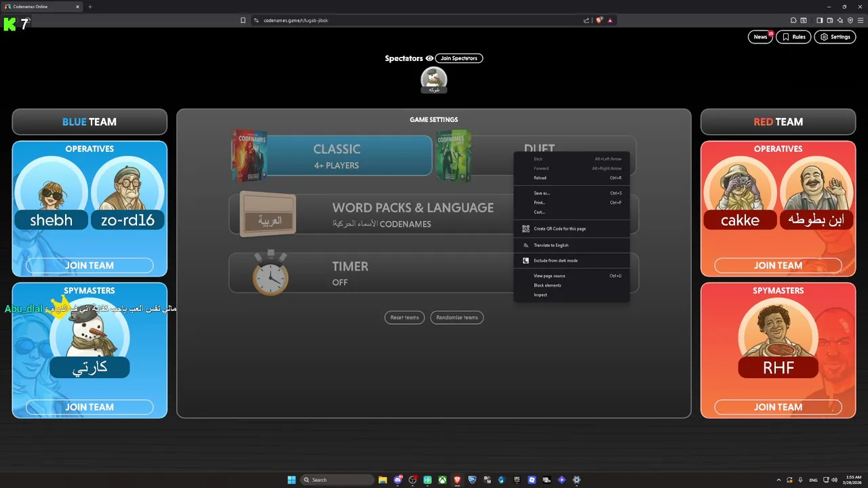Click Create QR Code for this page
This screenshot has width=868, height=488.
pyautogui.click(x=572, y=228)
